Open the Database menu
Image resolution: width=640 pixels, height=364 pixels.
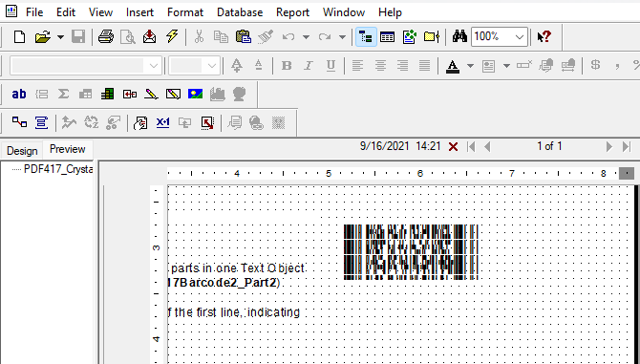[240, 12]
